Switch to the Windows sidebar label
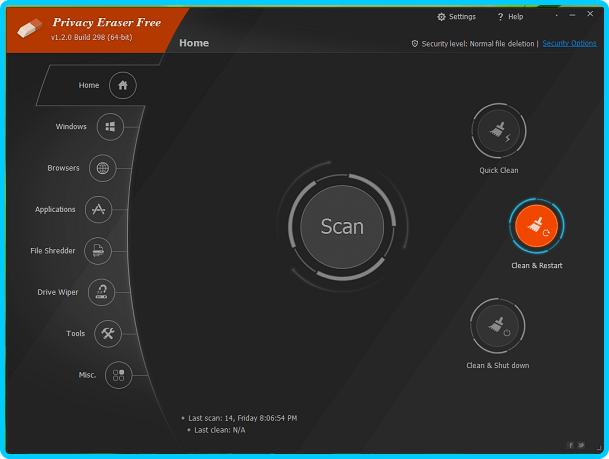Viewport: 609px width, 459px height. [x=71, y=127]
